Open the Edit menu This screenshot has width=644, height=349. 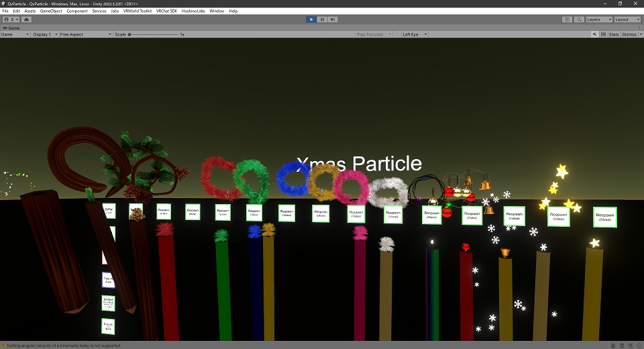point(16,11)
